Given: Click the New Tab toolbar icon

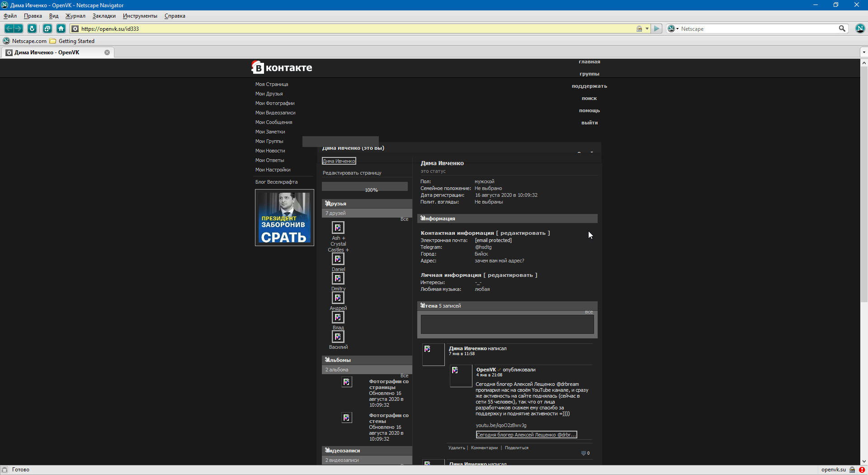Looking at the screenshot, I should (47, 28).
